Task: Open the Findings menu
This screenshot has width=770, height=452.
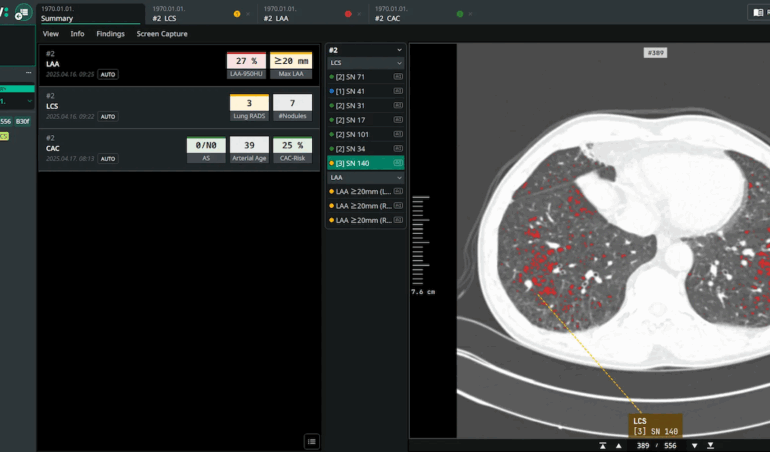Action: (x=110, y=34)
